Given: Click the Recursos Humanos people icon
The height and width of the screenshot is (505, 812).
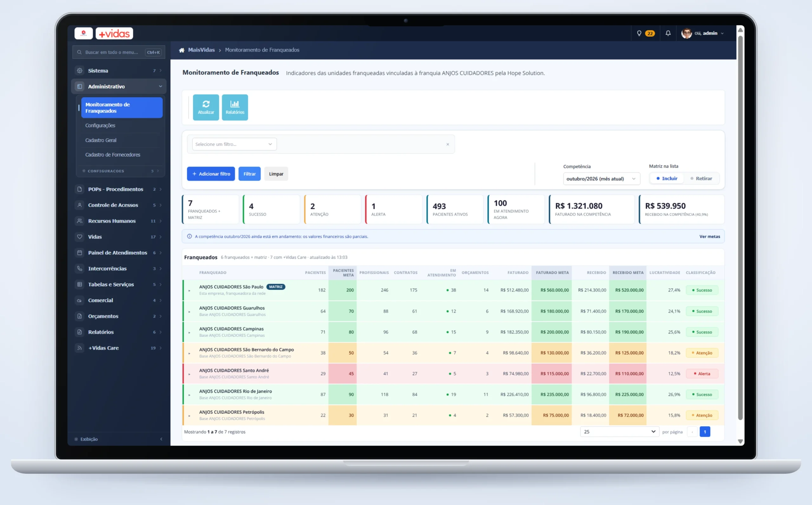Looking at the screenshot, I should [79, 221].
